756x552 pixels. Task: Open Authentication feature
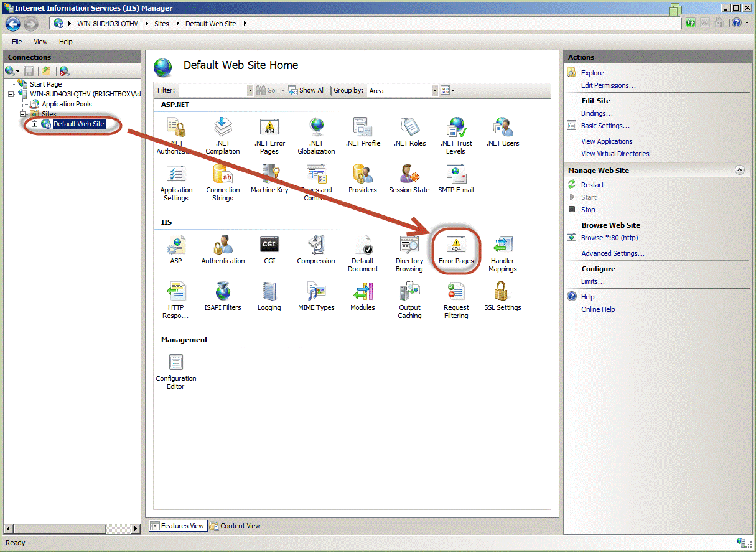tap(223, 250)
